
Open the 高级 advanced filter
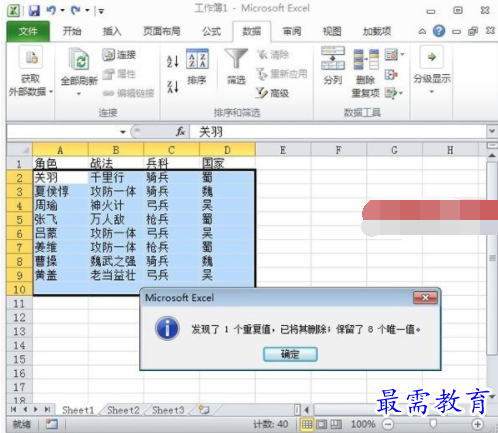click(x=273, y=93)
